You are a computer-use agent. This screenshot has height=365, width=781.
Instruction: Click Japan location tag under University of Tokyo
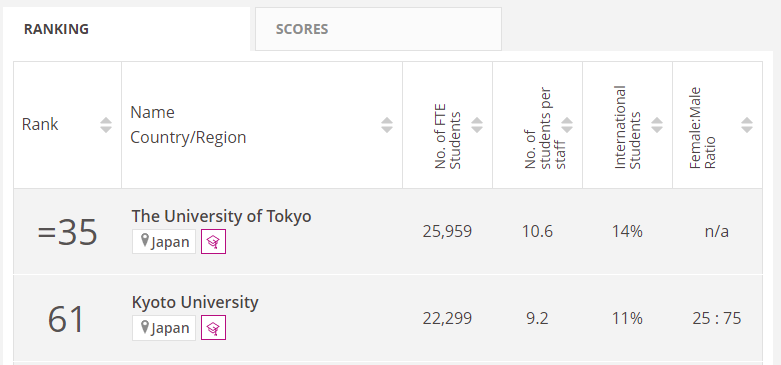coord(164,242)
